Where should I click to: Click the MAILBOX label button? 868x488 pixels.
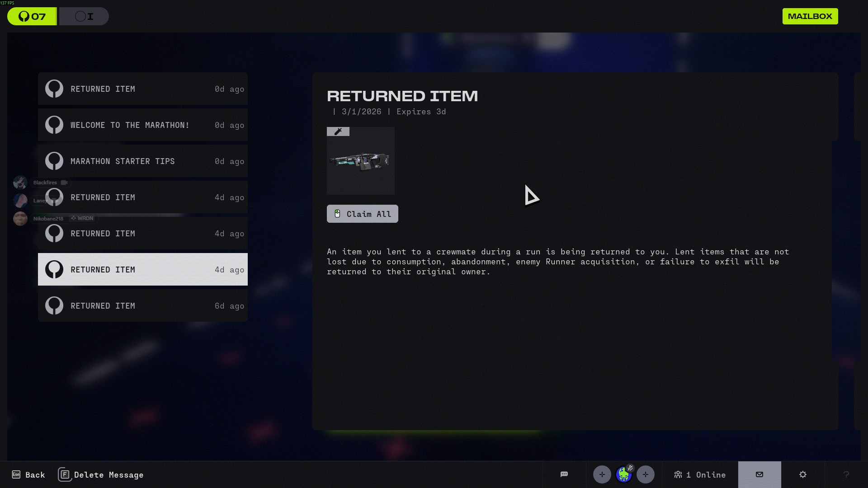(810, 16)
